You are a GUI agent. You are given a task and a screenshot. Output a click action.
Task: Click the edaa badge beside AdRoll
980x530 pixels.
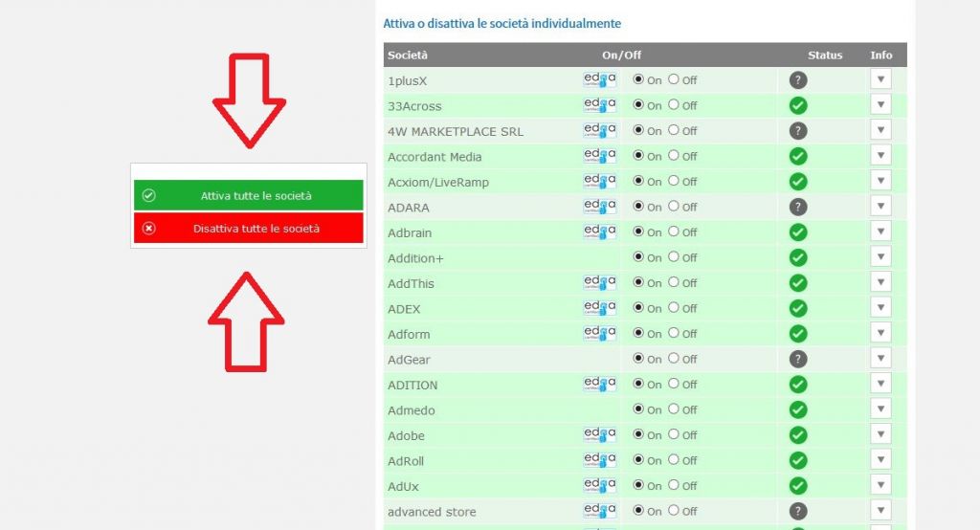[599, 460]
